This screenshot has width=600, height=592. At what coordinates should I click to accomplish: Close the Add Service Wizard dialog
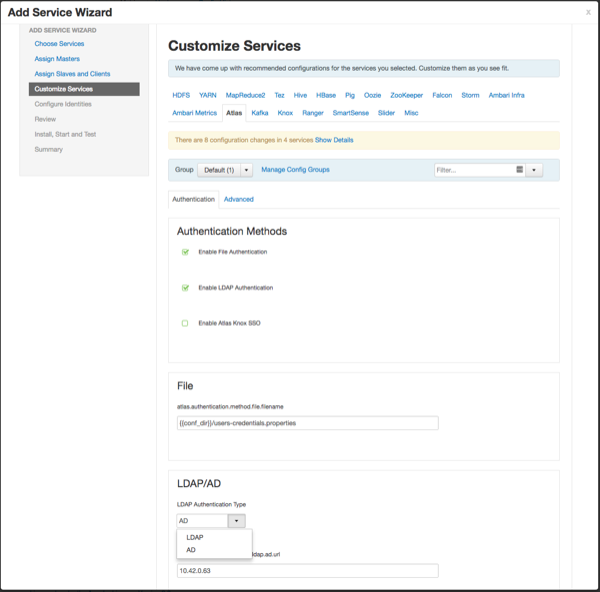[x=588, y=13]
